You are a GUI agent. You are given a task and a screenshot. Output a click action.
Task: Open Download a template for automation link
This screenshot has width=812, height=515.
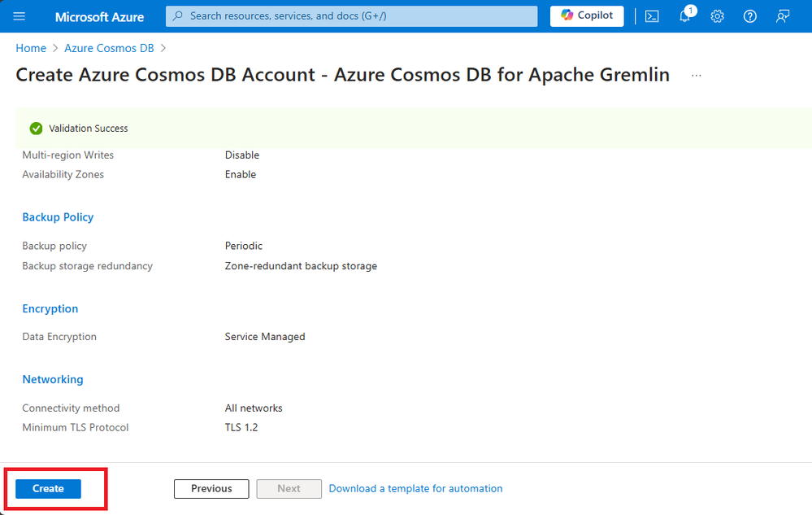point(415,489)
